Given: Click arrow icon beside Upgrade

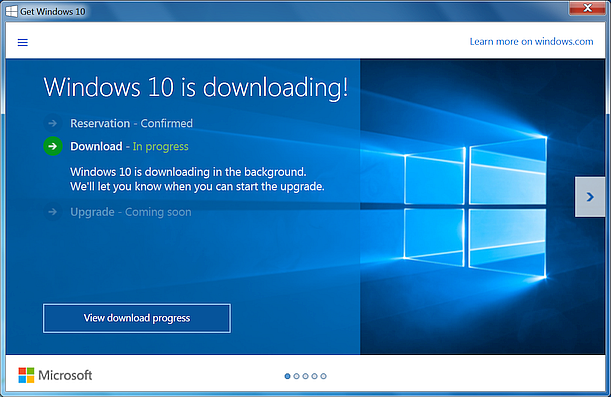Looking at the screenshot, I should click(x=53, y=212).
